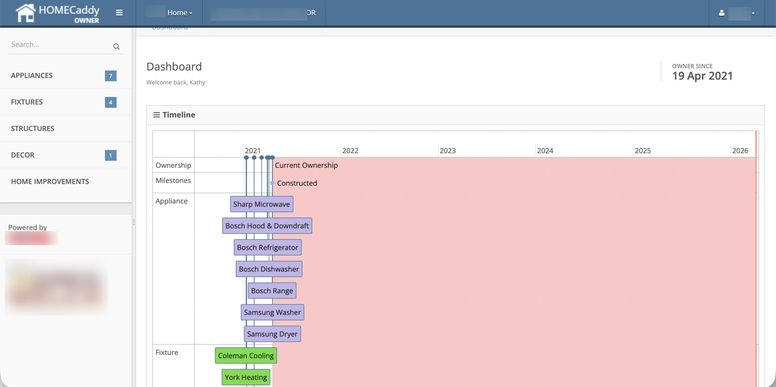
Task: Click the 2022 year label on timeline
Action: pyautogui.click(x=350, y=151)
